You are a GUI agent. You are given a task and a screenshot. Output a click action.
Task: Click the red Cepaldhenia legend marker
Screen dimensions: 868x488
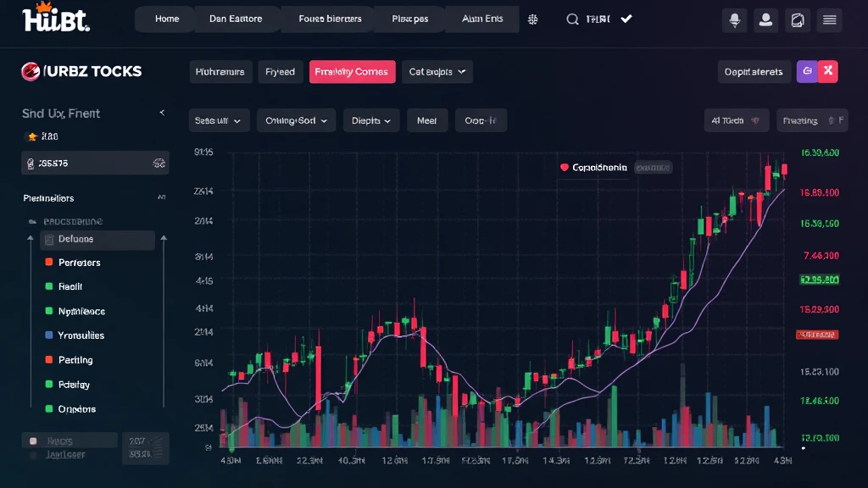click(564, 168)
